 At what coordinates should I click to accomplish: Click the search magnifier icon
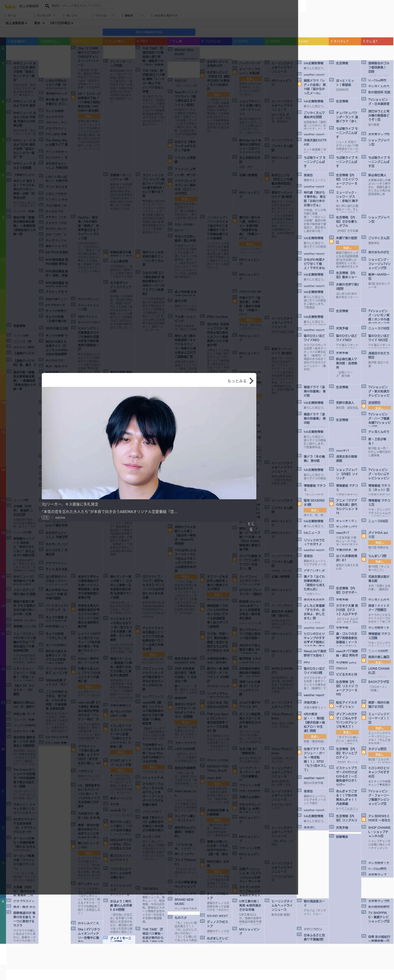tap(47, 6)
